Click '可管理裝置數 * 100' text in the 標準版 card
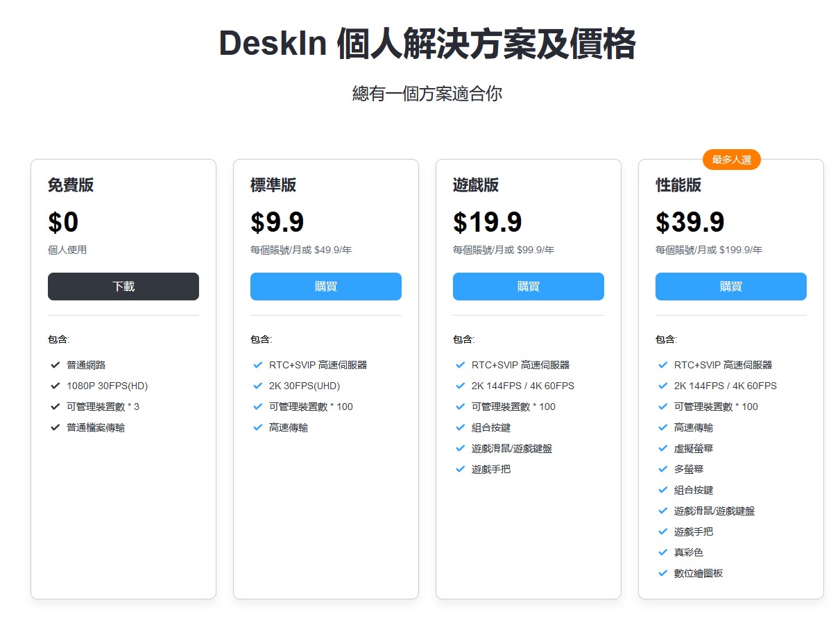The width and height of the screenshot is (840, 632). (x=311, y=407)
